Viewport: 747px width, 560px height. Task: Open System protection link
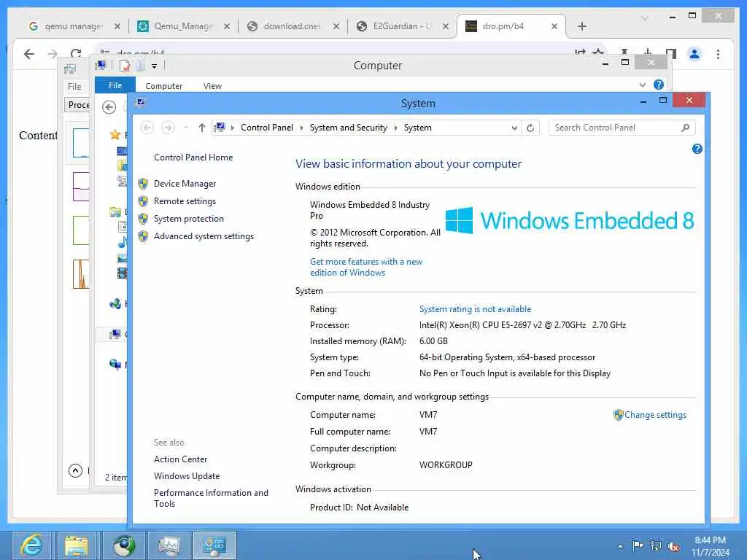(x=189, y=219)
